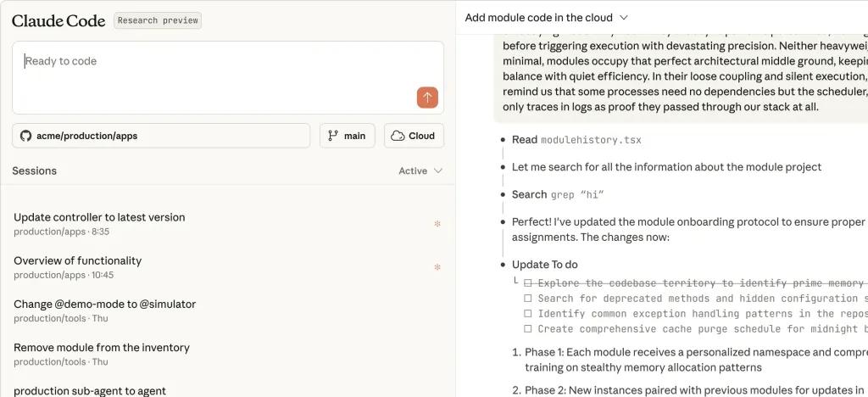The image size is (868, 397).
Task: Open the acme/production/apps repository selector
Action: [161, 136]
